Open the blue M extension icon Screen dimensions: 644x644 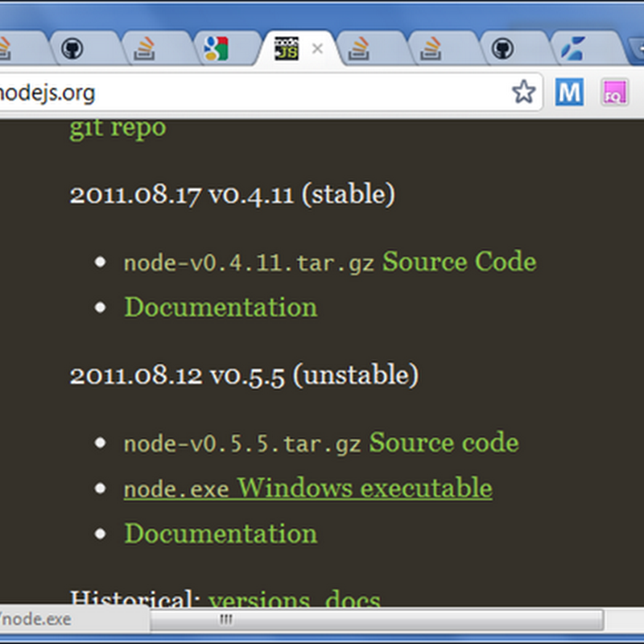pos(569,92)
